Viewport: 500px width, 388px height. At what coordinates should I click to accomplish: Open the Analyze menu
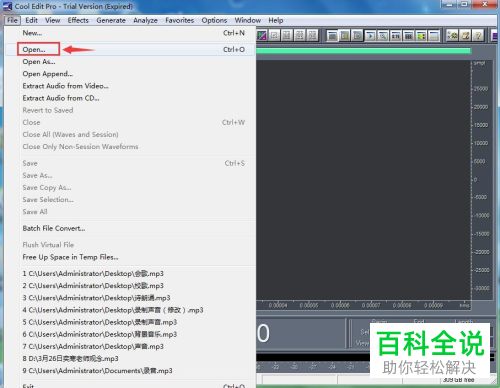tap(145, 20)
